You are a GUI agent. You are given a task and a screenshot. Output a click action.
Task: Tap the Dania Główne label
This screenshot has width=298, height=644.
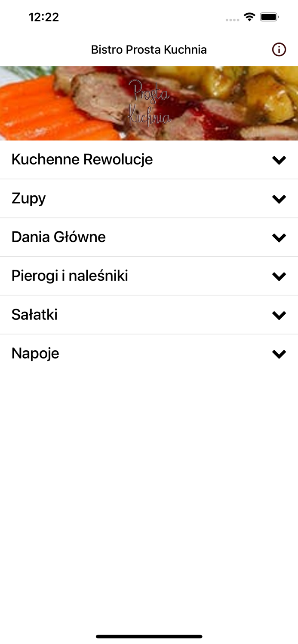pos(58,237)
